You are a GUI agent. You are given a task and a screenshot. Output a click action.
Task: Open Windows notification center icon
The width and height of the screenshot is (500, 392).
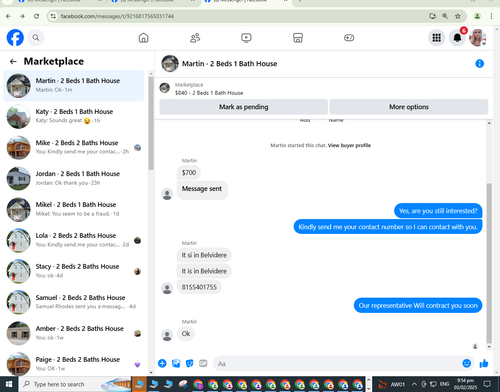(x=487, y=384)
